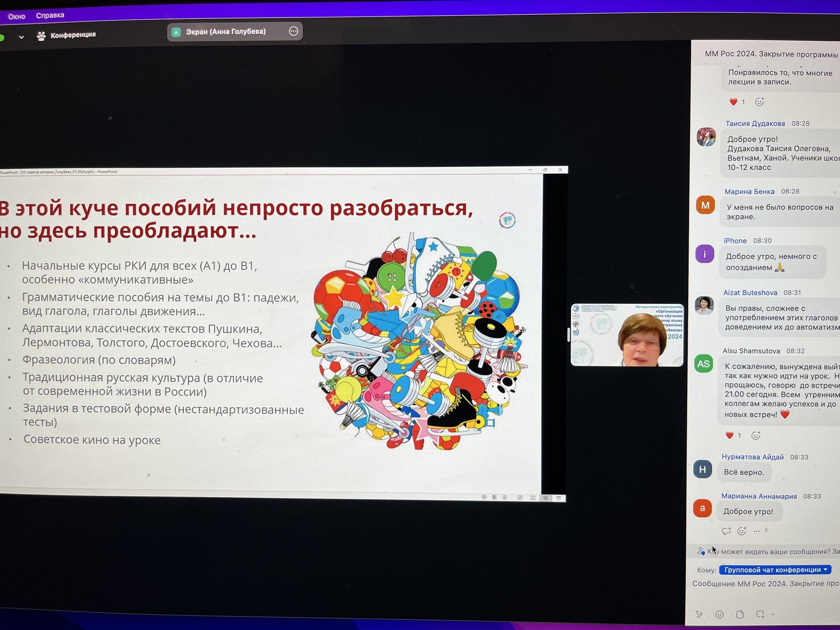The width and height of the screenshot is (840, 630).
Task: Reply in thread to Марианна's message
Action: click(x=726, y=531)
